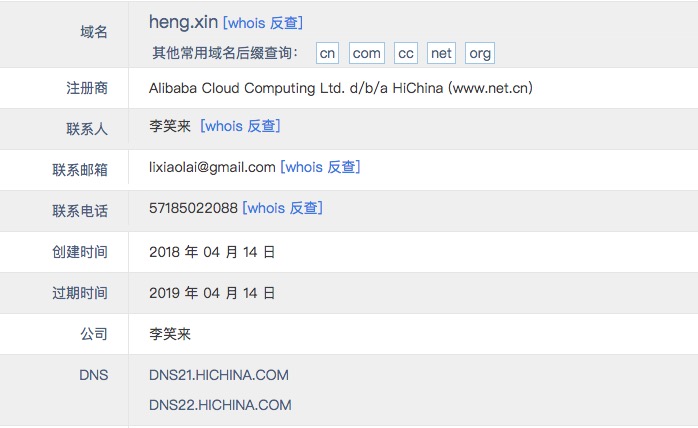Viewport: 698px width, 428px height.
Task: Click the lixiaolai@gmail.com email address
Action: (212, 167)
